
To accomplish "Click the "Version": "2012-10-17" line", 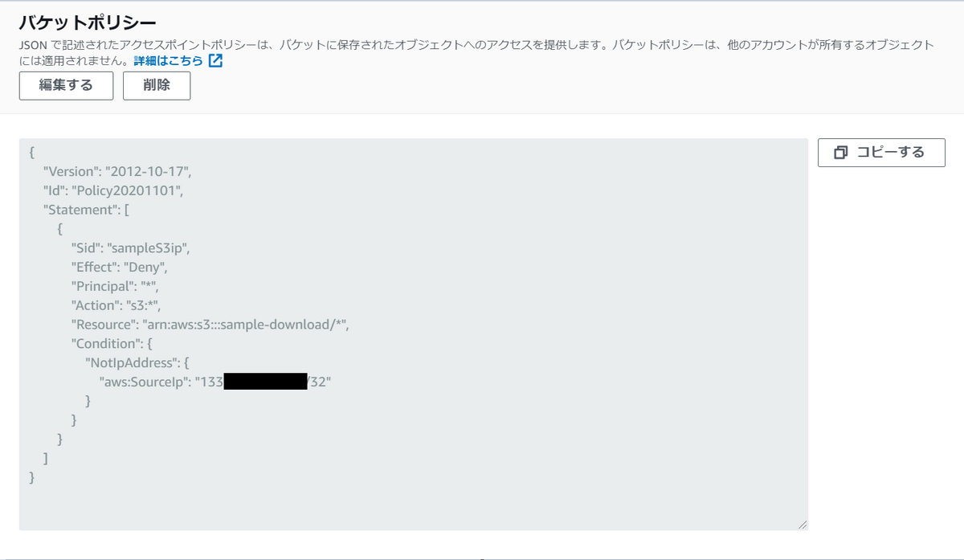I will (118, 171).
